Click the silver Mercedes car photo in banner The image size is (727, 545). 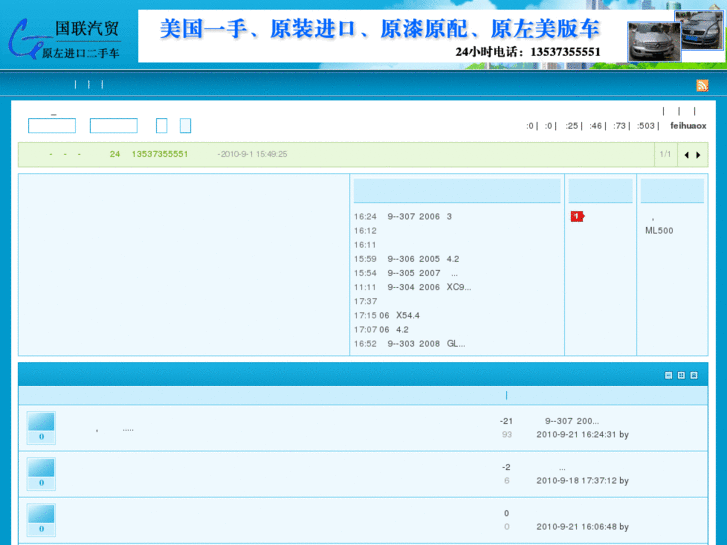coord(654,42)
